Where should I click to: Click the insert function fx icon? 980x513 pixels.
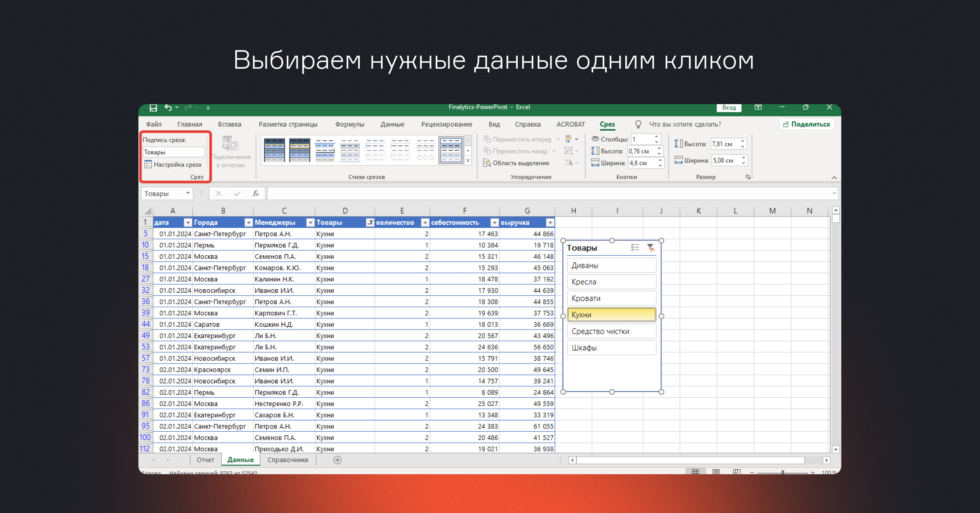click(x=256, y=194)
